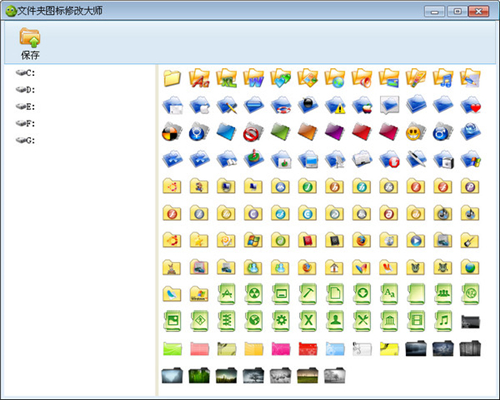Choose drive F: from the list
The image size is (500, 400).
(26, 124)
